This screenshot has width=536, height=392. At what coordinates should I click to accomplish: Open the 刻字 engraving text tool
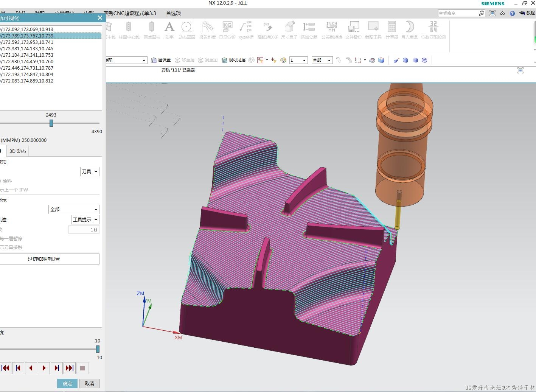point(169,30)
